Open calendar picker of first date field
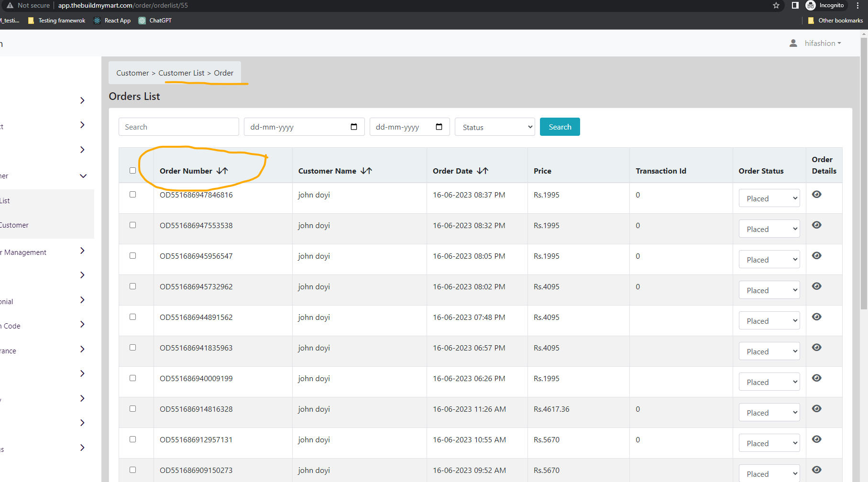This screenshot has height=482, width=868. point(354,127)
